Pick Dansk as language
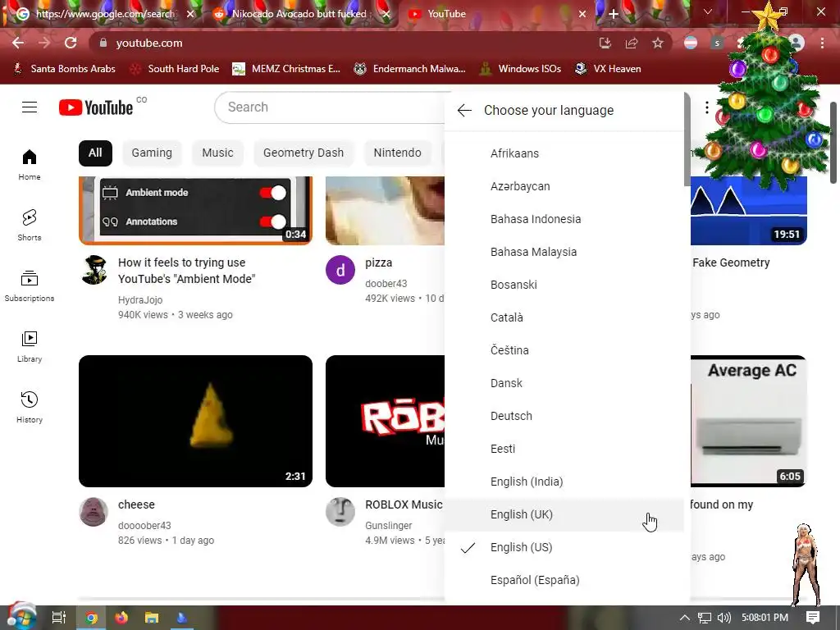 point(564,383)
